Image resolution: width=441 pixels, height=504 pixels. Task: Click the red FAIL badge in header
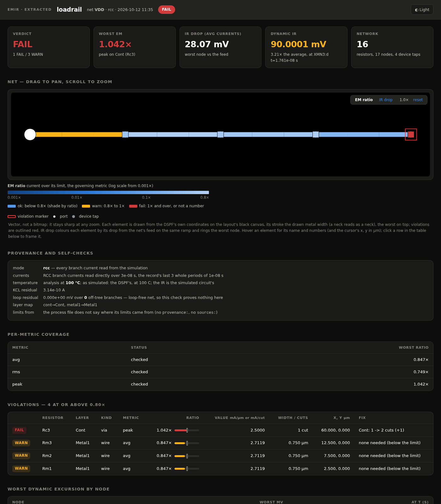166,9
